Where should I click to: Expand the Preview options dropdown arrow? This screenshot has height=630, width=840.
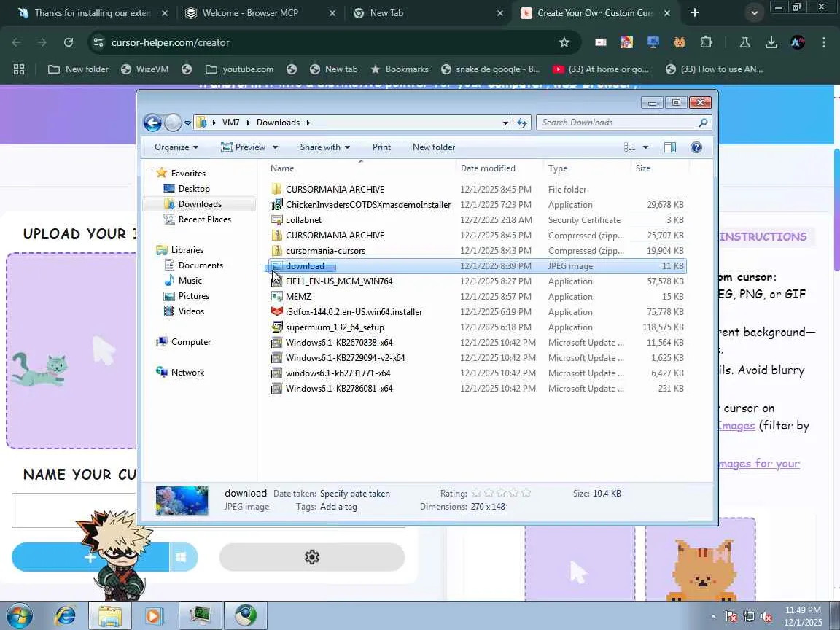tap(275, 147)
